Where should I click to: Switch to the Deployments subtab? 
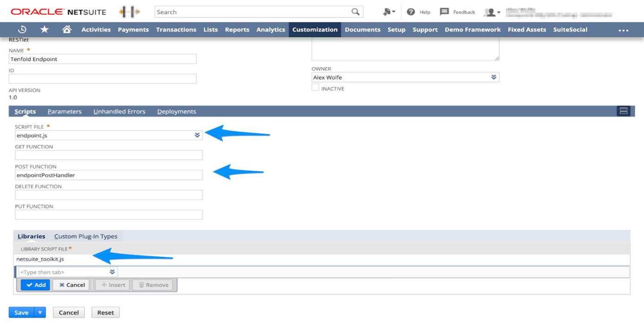click(177, 112)
